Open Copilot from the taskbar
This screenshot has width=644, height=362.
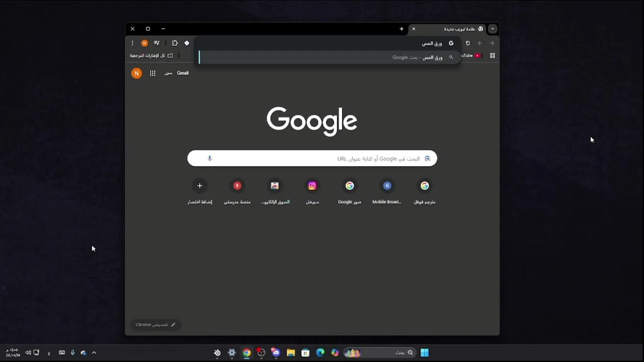(335, 352)
